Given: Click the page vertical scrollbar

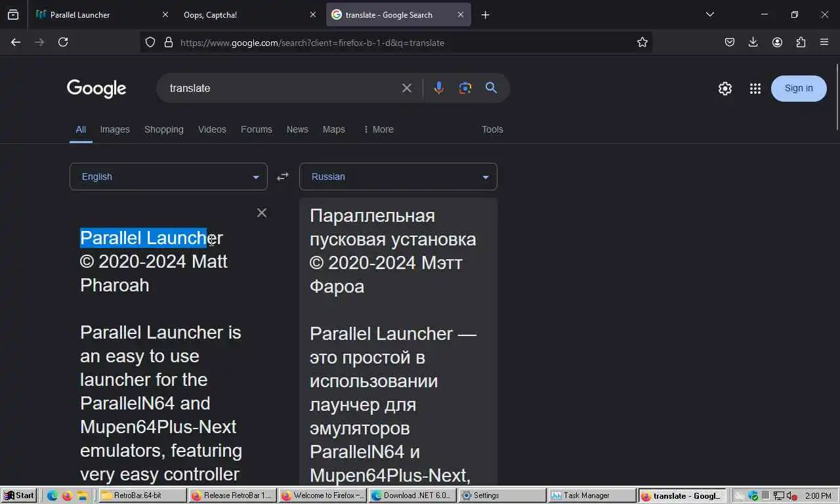Looking at the screenshot, I should (837, 97).
